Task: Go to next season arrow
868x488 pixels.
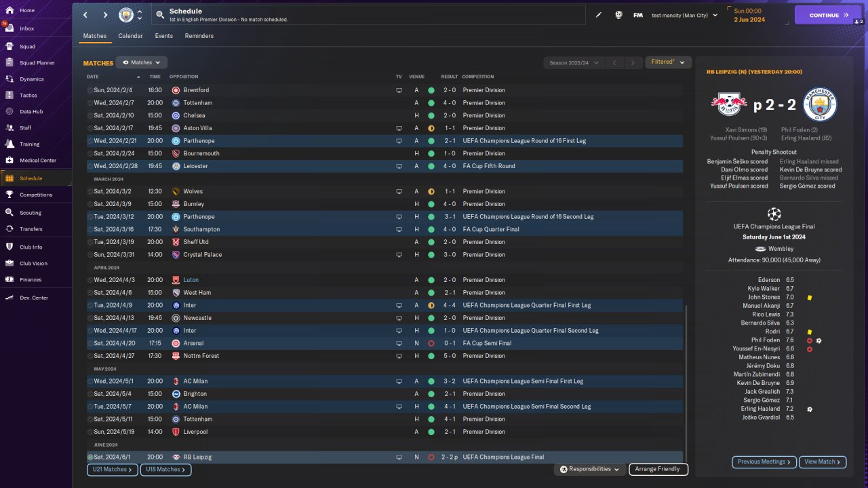Action: tap(633, 63)
